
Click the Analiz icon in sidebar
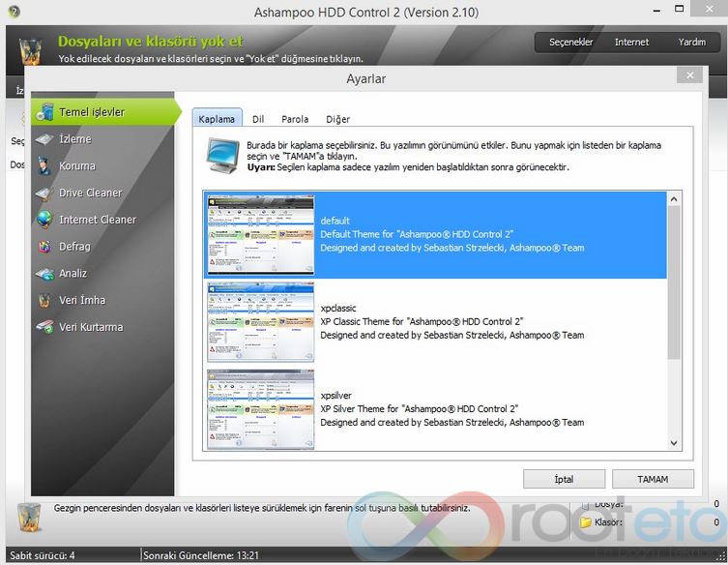point(45,274)
